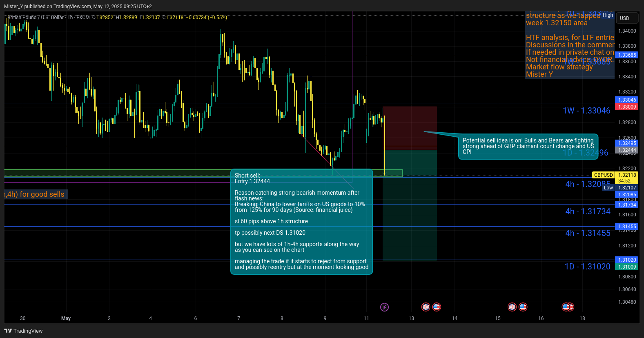Open the USD currency selector on the price axis
The image size is (644, 338).
pos(627,18)
